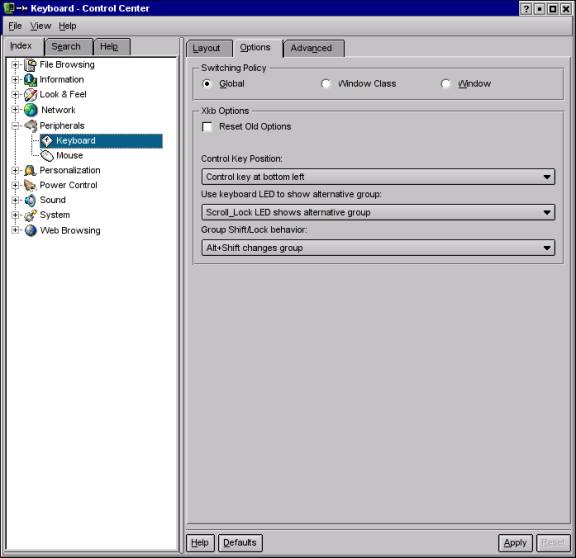Enable the Reset Old Options checkbox
This screenshot has width=576, height=558.
pyautogui.click(x=207, y=127)
